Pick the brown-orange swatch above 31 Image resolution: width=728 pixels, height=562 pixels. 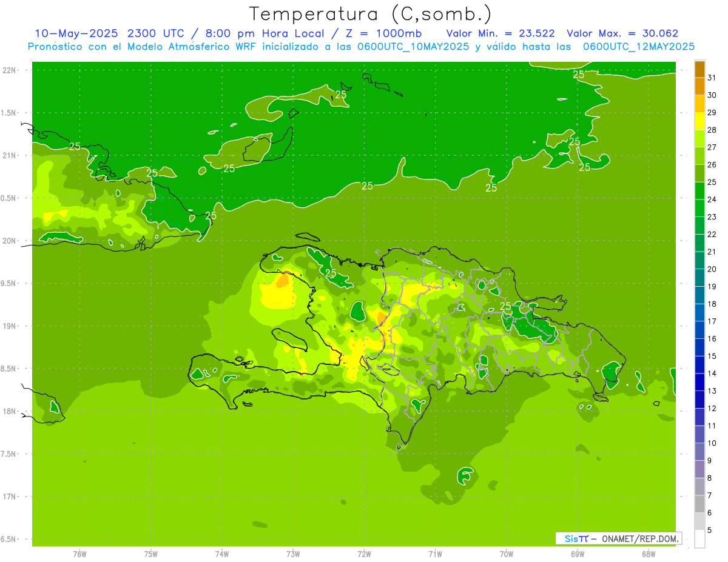click(699, 69)
